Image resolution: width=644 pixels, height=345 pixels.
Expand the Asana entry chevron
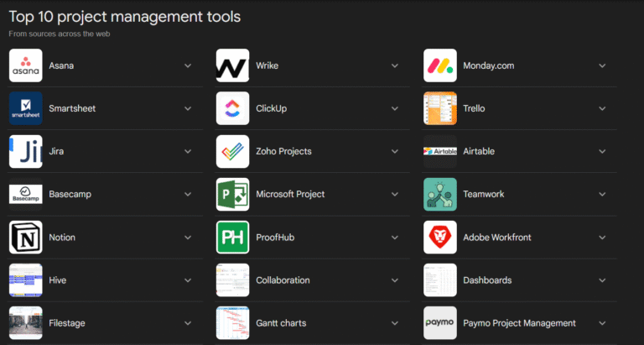click(188, 65)
